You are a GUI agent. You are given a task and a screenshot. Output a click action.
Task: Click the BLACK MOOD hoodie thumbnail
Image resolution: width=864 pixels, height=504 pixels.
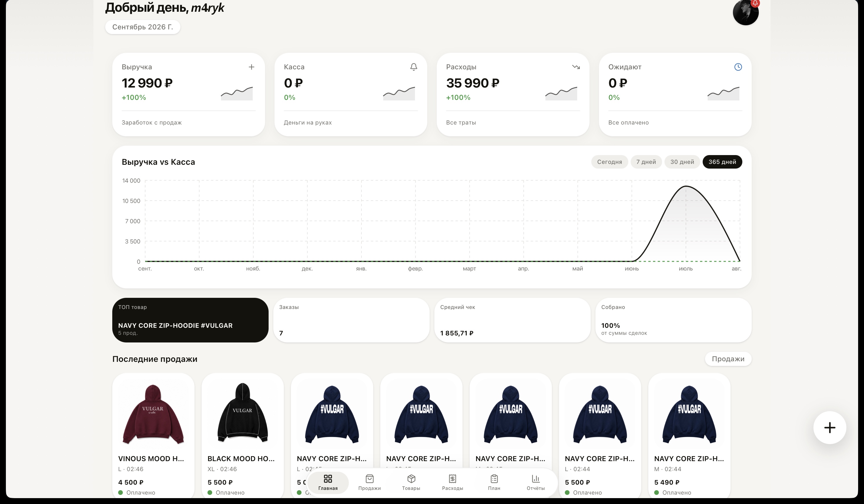pos(242,414)
